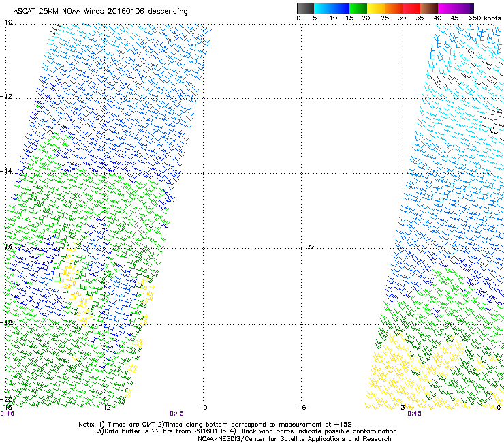
Task: Click the chart title 'ASCAT 25KM NOAA Winds 20160106 descending'
Action: (100, 12)
